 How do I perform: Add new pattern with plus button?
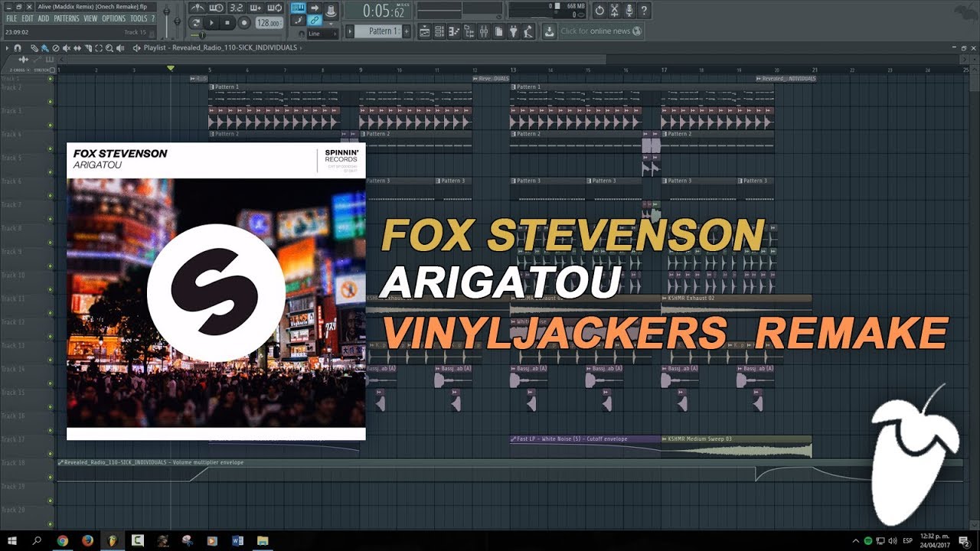[407, 31]
